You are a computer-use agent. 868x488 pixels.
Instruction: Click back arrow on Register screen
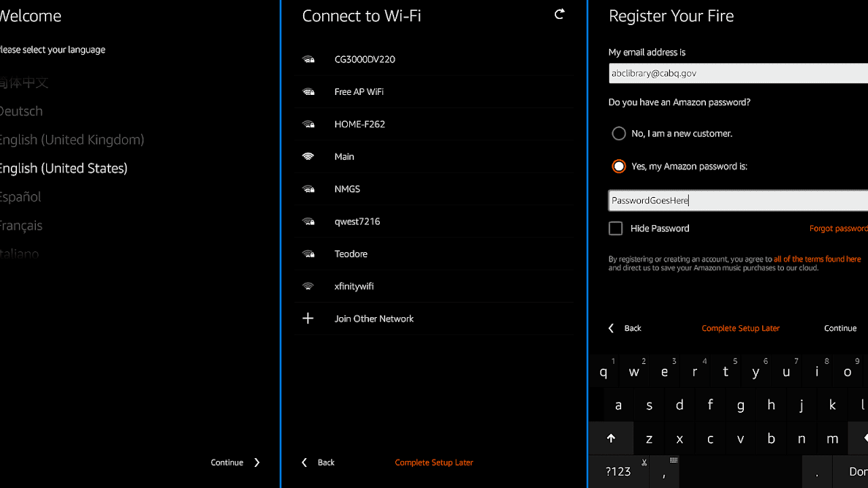point(611,328)
